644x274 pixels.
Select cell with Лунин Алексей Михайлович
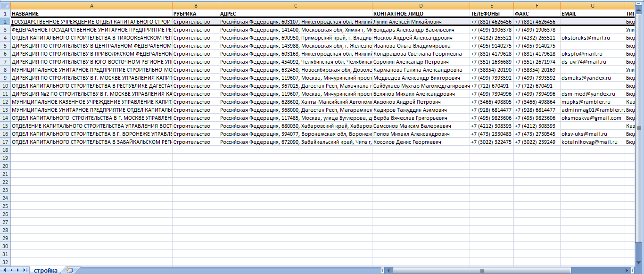[x=421, y=22]
